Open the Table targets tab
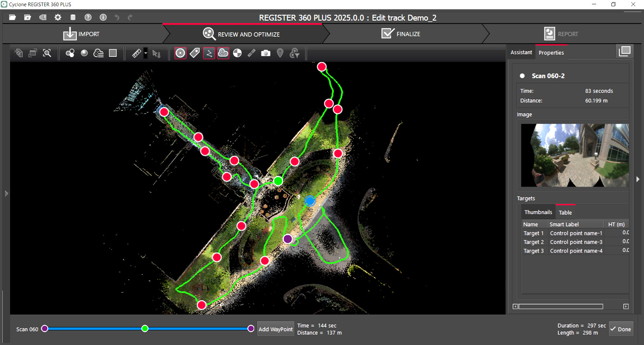 pyautogui.click(x=565, y=212)
